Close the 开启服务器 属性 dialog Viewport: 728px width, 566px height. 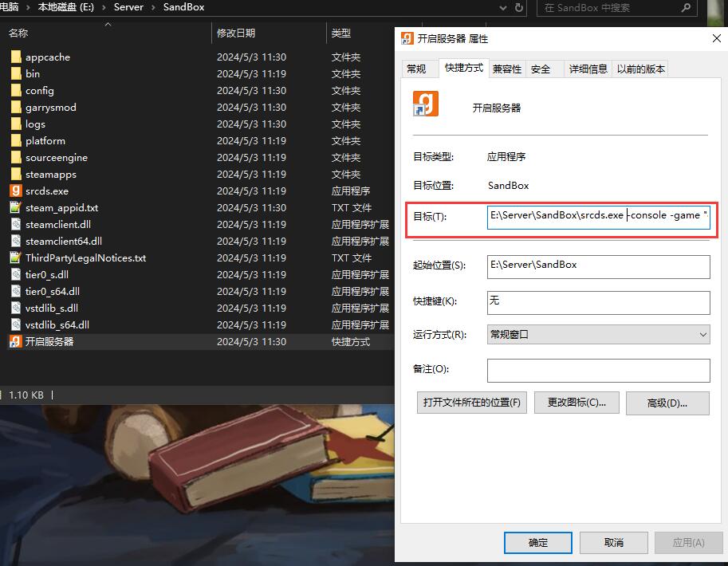click(x=716, y=38)
